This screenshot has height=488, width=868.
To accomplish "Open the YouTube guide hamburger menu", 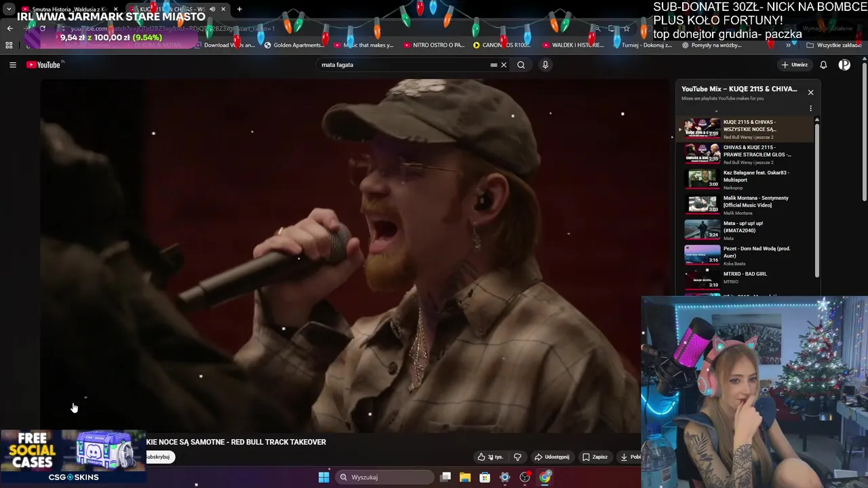I will click(13, 65).
